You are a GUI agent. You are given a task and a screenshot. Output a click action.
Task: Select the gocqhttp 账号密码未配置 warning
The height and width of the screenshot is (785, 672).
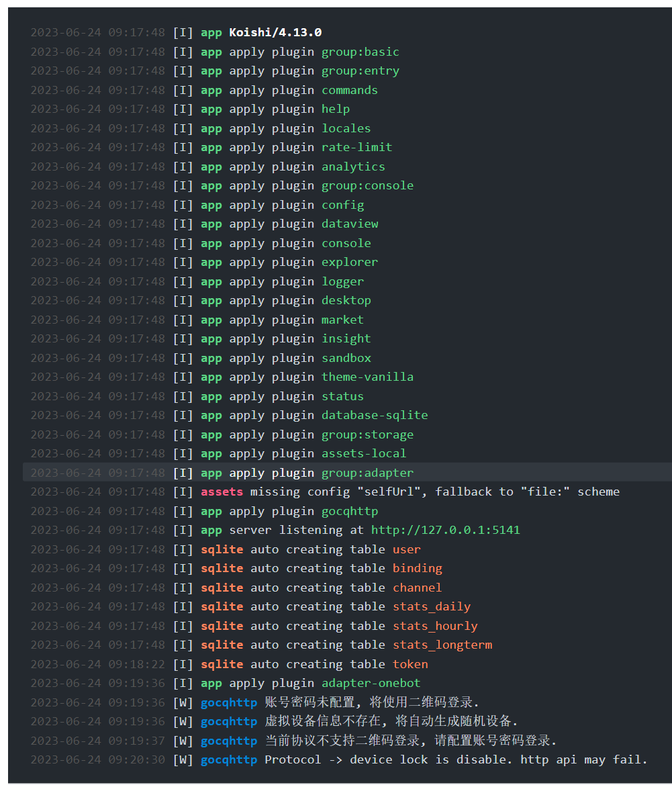pos(347,702)
